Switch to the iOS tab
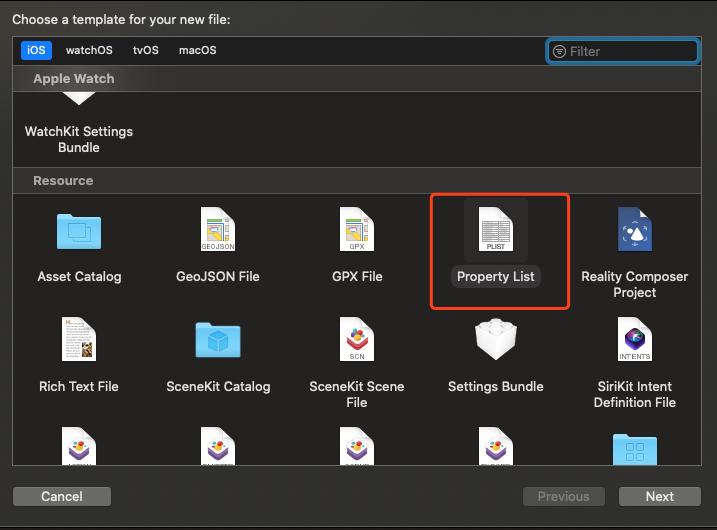 [36, 50]
